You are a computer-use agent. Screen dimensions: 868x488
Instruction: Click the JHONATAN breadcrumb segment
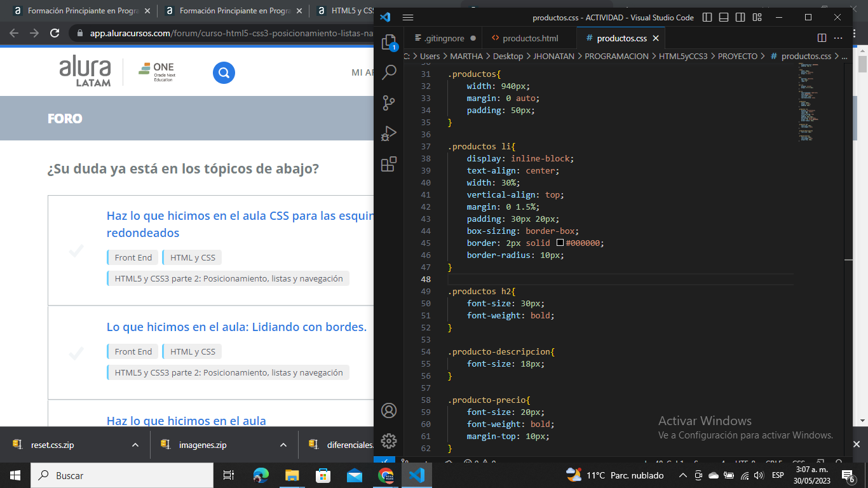point(553,56)
